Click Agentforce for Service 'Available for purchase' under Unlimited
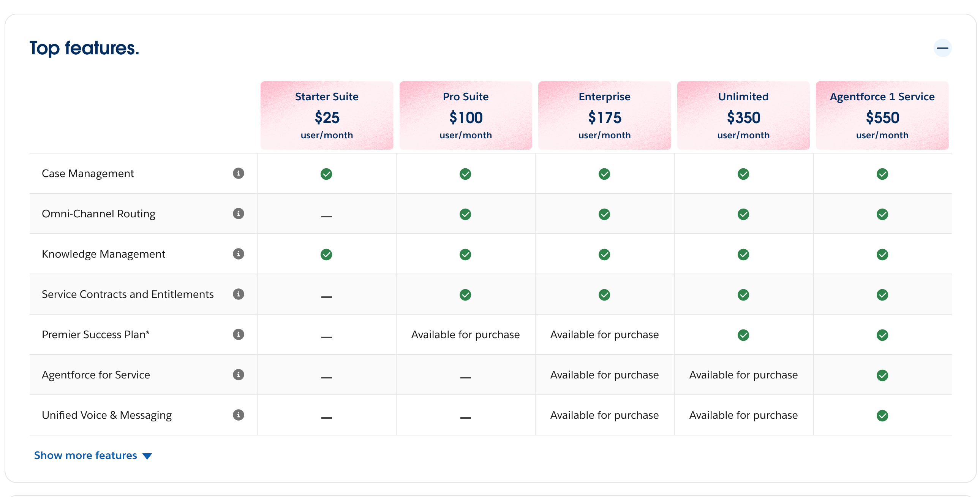980x497 pixels. tap(743, 375)
